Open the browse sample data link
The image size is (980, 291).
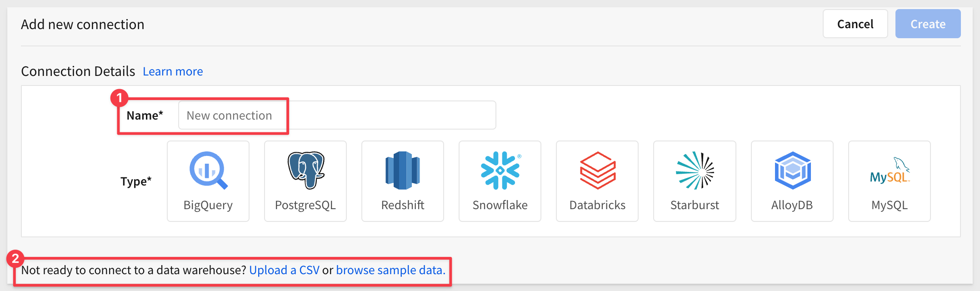tap(390, 270)
